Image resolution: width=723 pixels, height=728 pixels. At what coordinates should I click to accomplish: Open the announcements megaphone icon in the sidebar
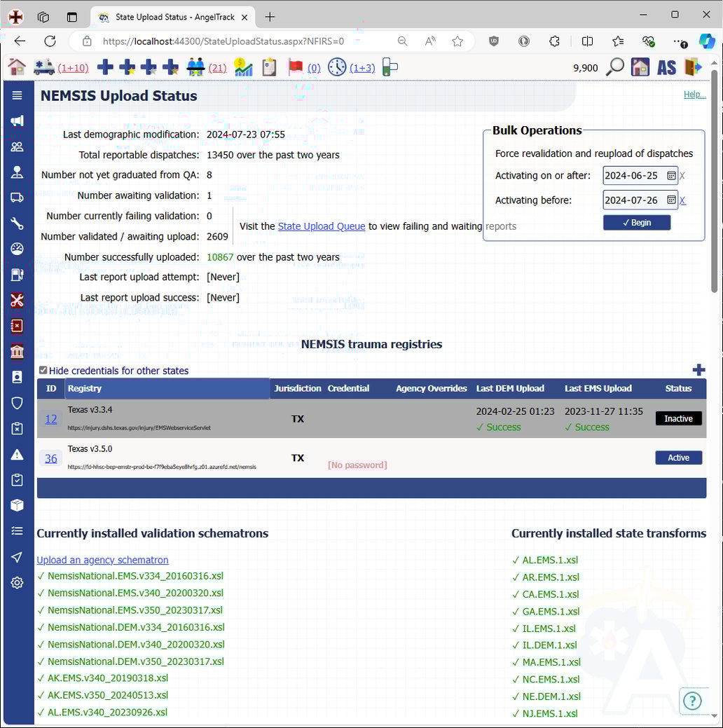17,121
